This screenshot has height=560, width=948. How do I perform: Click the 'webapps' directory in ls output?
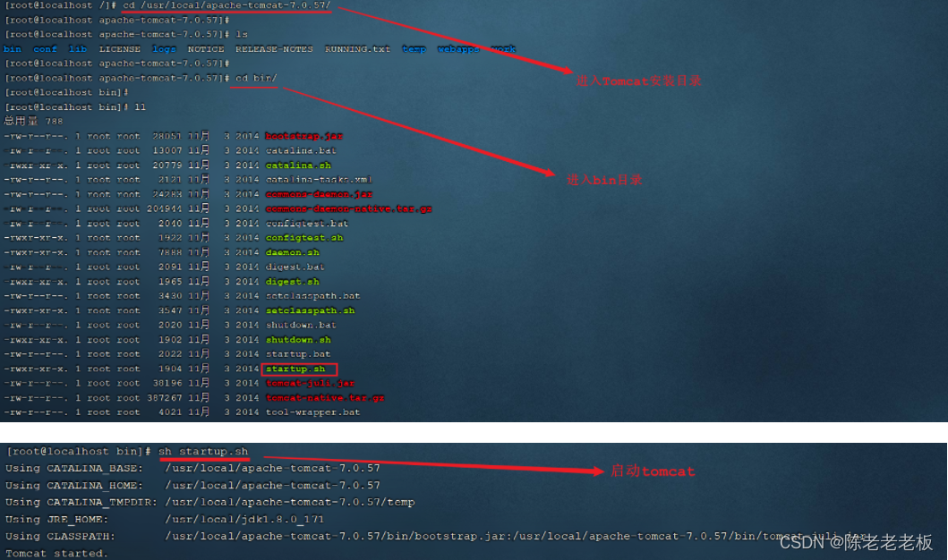[458, 49]
